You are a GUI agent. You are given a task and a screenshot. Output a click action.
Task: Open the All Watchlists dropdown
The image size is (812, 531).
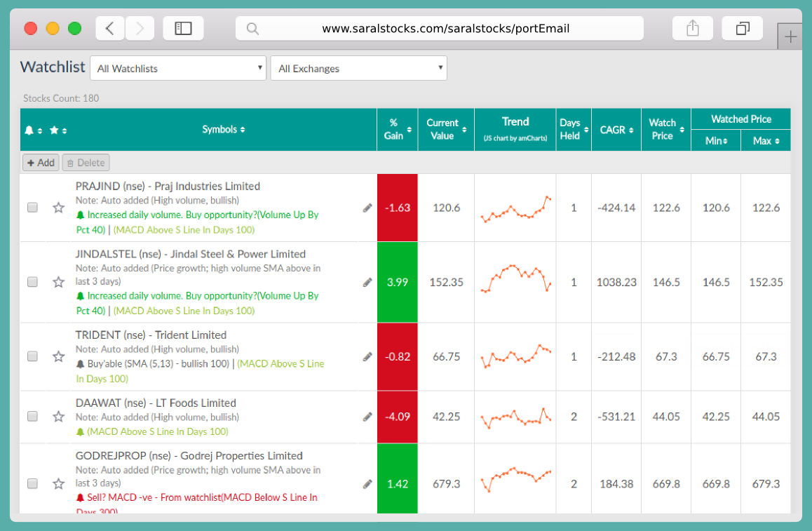(178, 68)
